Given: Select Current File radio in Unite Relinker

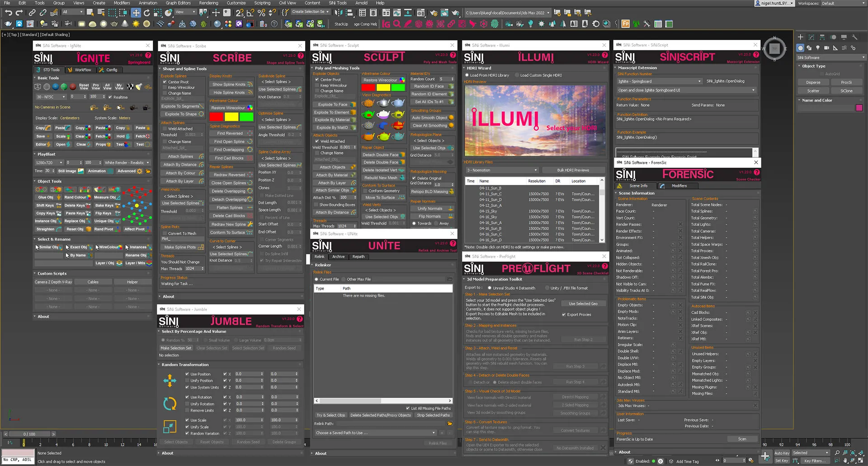Looking at the screenshot, I should pyautogui.click(x=316, y=279).
